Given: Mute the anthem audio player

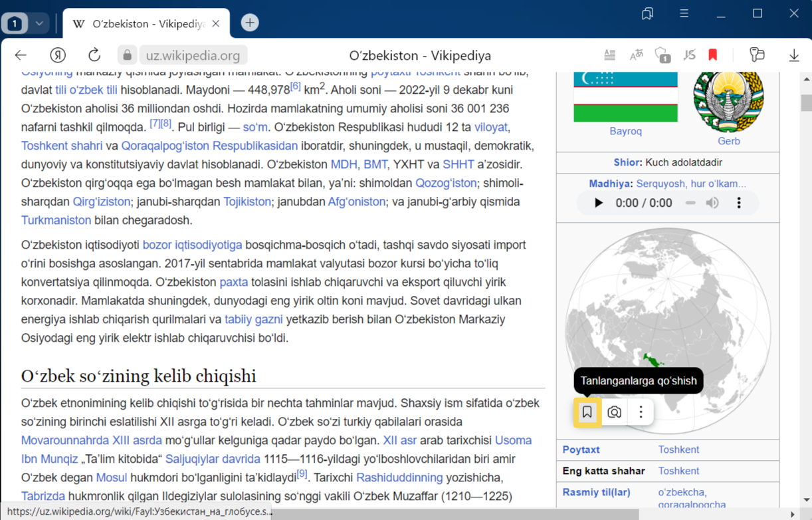Looking at the screenshot, I should tap(712, 203).
